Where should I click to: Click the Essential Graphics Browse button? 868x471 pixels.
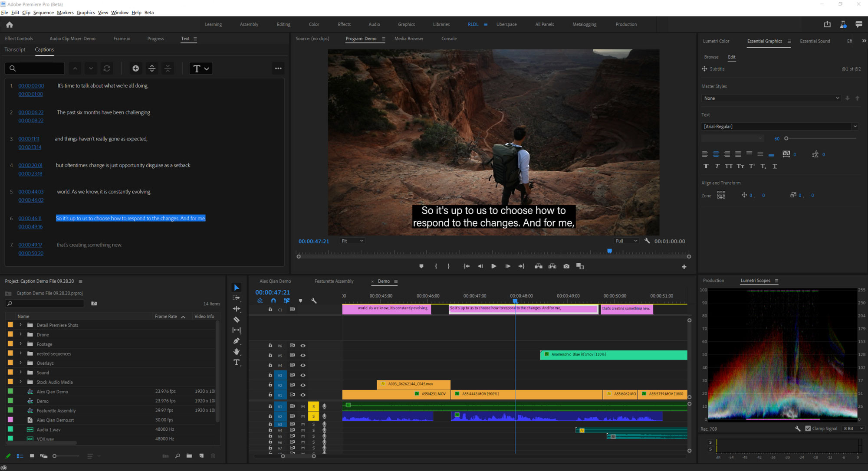pos(710,57)
